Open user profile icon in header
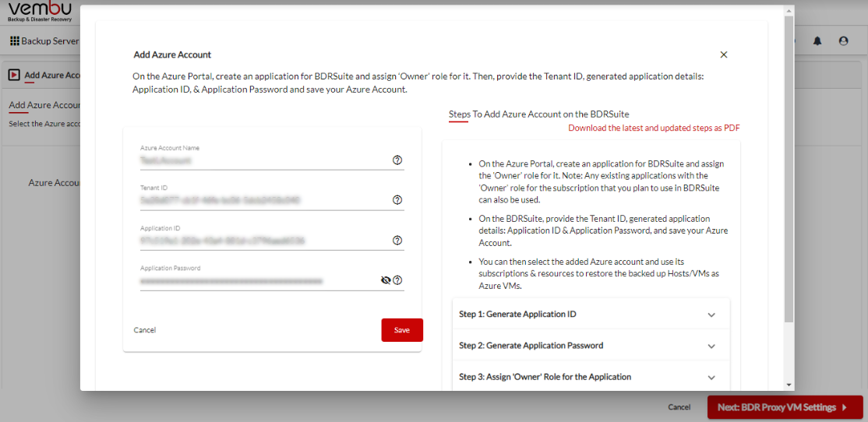Image resolution: width=868 pixels, height=422 pixels. click(844, 41)
